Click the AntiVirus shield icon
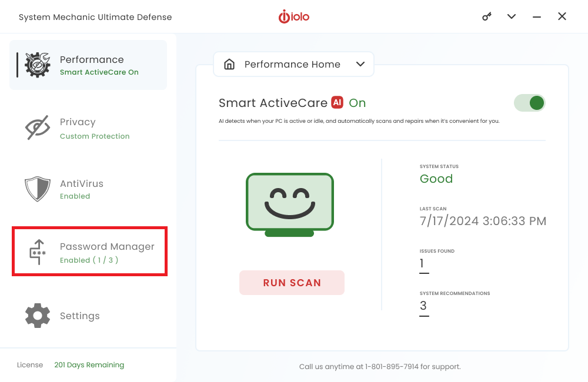 pos(38,189)
